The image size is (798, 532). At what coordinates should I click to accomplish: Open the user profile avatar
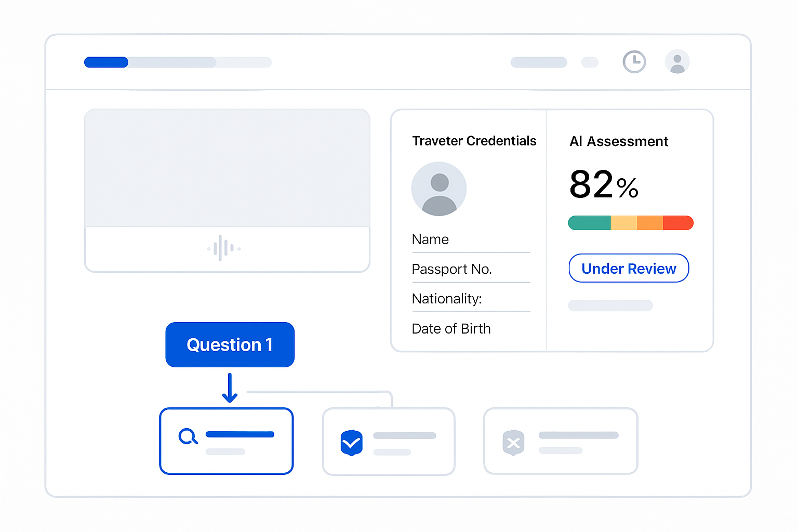(677, 62)
